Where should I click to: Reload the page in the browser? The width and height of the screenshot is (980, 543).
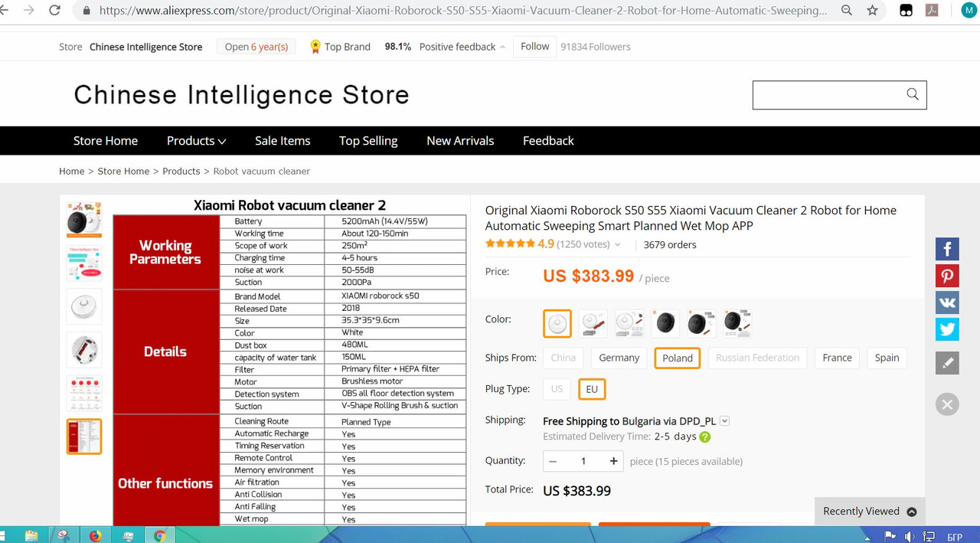pyautogui.click(x=54, y=10)
